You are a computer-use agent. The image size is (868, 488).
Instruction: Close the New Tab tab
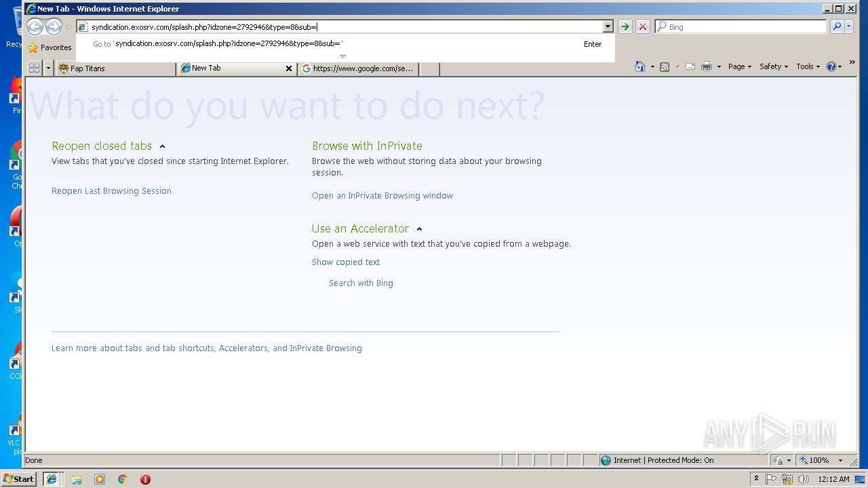tap(289, 68)
